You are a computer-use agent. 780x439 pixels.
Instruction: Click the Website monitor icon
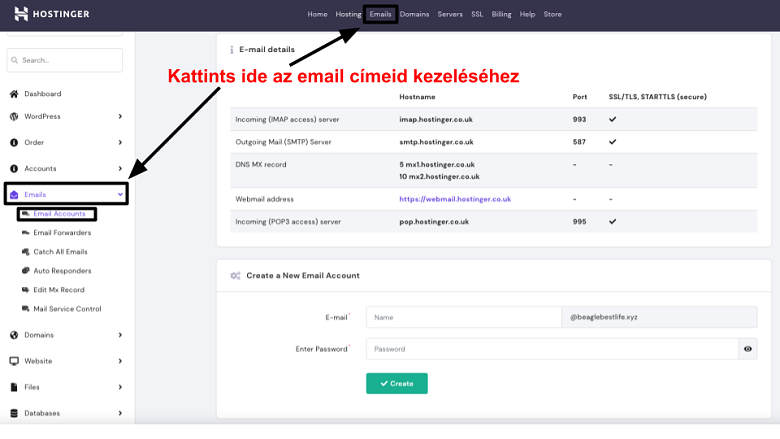(x=14, y=361)
